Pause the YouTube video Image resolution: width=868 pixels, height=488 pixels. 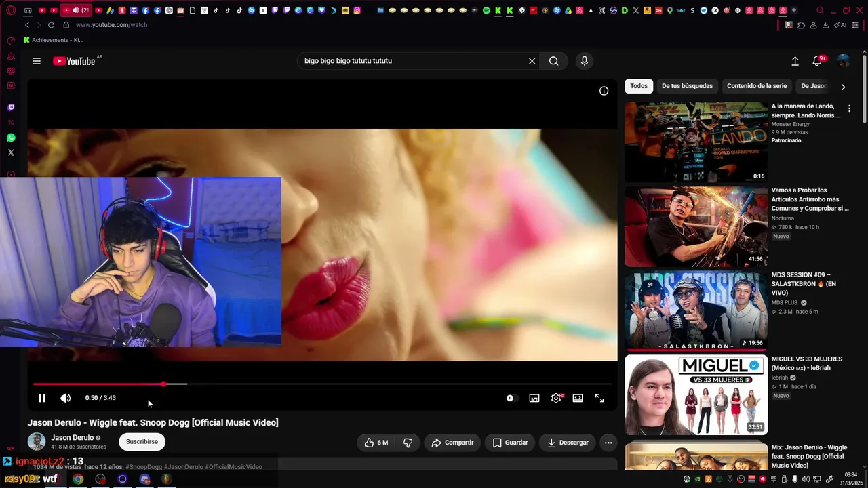(x=42, y=398)
